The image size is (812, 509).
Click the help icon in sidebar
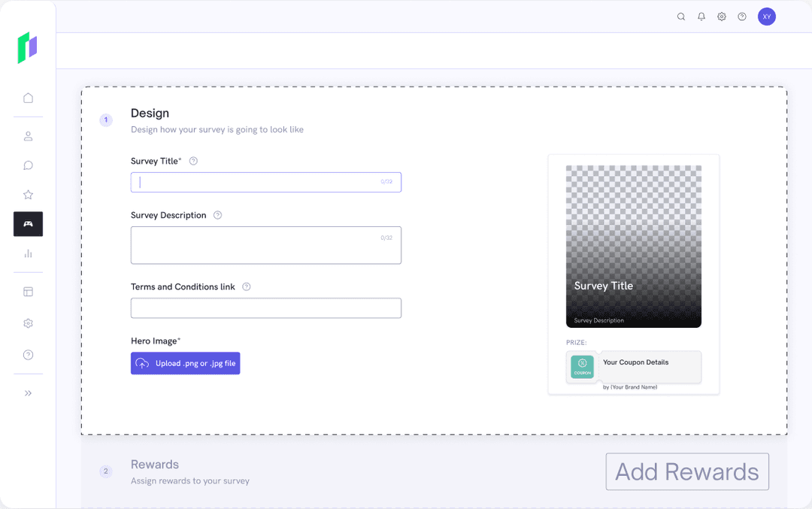tap(28, 355)
